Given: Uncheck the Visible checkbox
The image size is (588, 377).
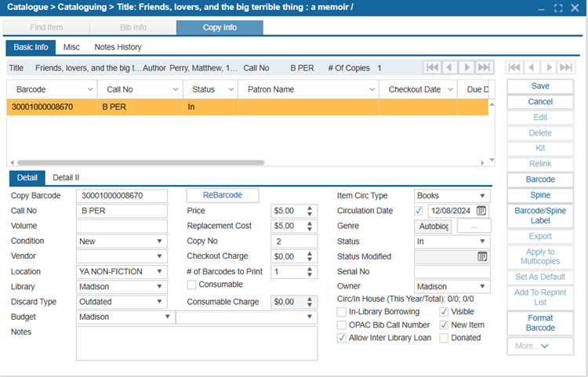Looking at the screenshot, I should pos(444,312).
